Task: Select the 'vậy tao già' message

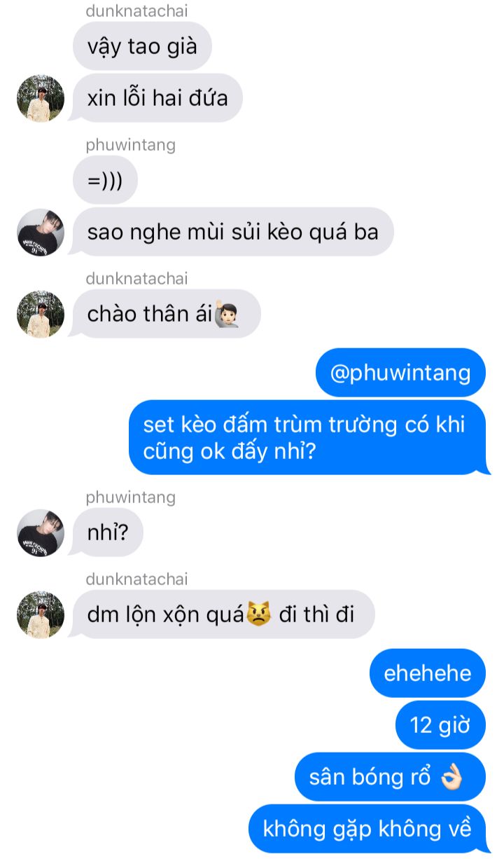Action: [x=142, y=46]
